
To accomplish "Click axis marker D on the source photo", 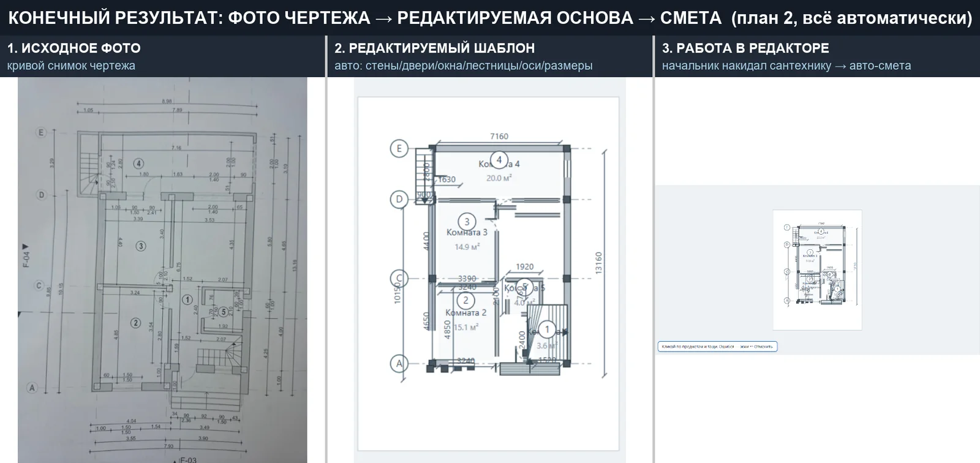I will click(x=41, y=195).
